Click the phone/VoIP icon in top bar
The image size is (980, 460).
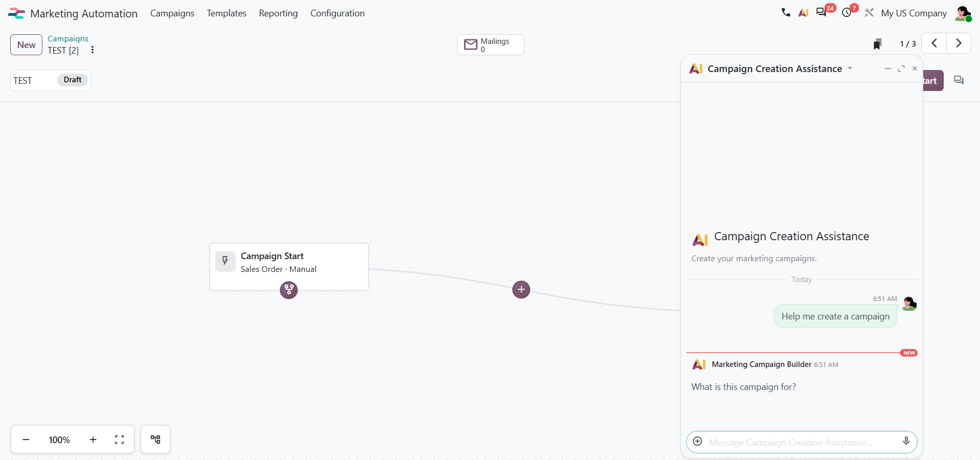tap(786, 13)
